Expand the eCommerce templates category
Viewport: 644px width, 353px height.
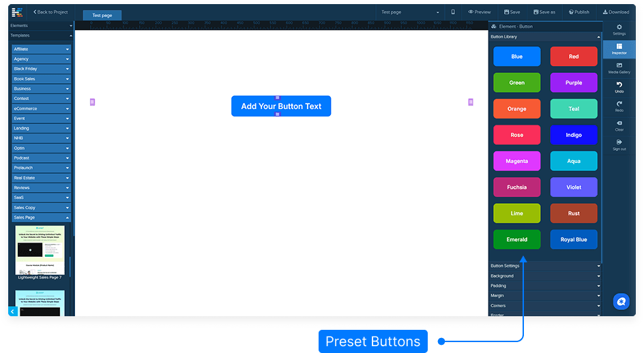(x=41, y=108)
